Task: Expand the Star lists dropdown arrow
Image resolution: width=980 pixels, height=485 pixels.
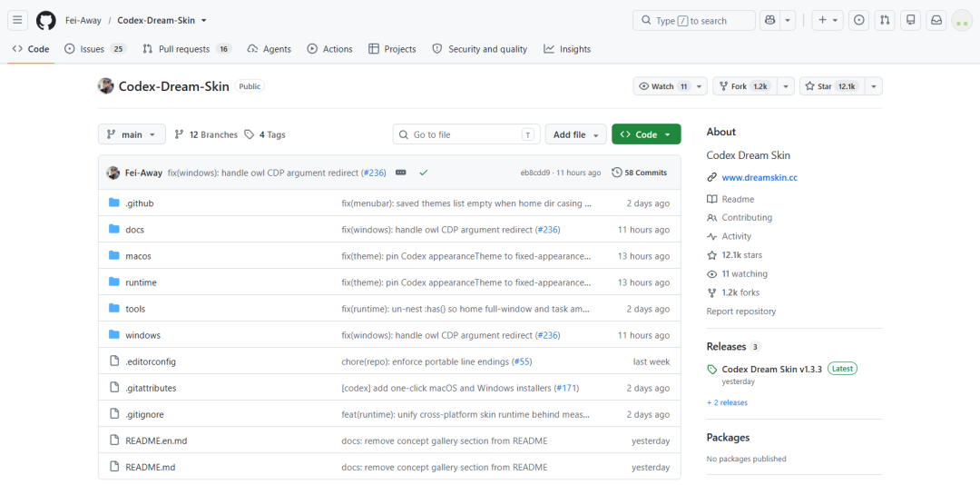Action: 874,86
